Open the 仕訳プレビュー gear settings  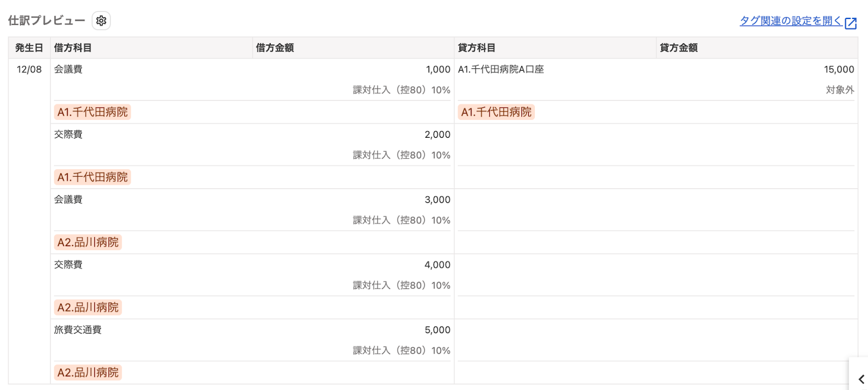101,21
